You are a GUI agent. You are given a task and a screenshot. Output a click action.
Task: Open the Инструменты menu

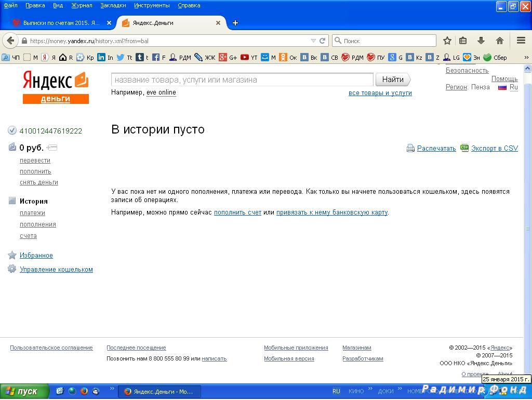[152, 5]
